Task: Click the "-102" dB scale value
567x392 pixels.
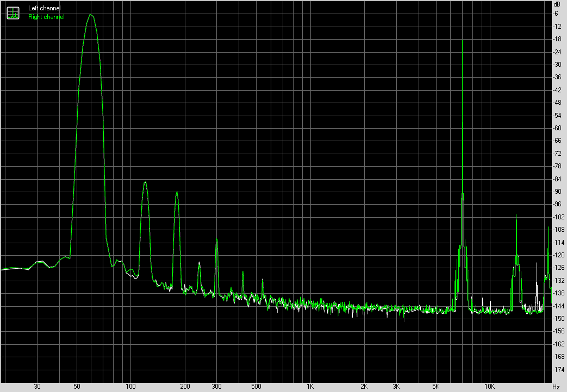Action: coord(559,217)
